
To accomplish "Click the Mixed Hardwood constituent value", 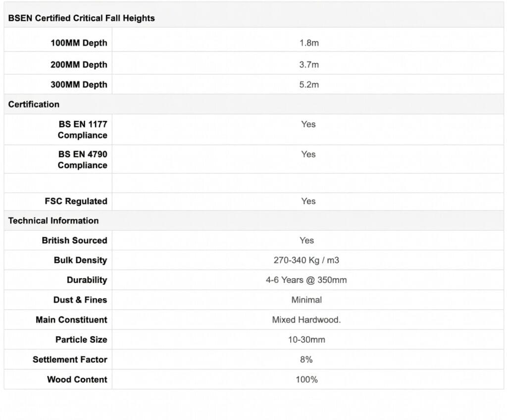I will (x=306, y=320).
